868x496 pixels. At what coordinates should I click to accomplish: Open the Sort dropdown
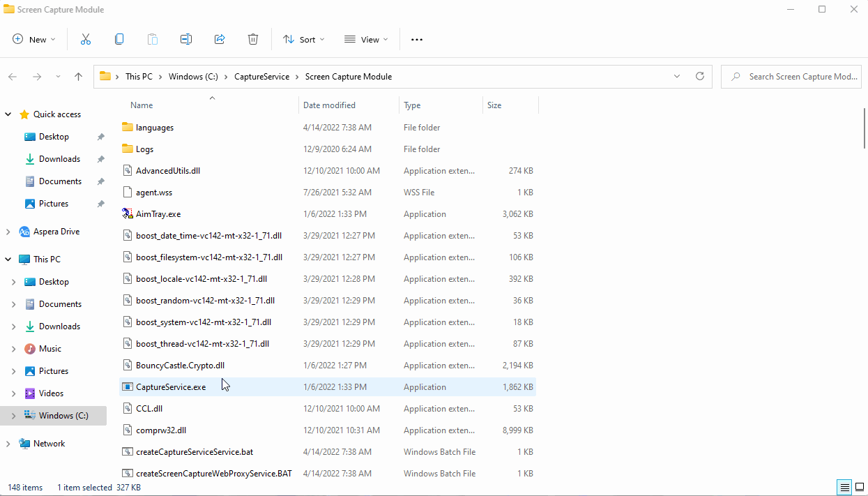coord(303,39)
